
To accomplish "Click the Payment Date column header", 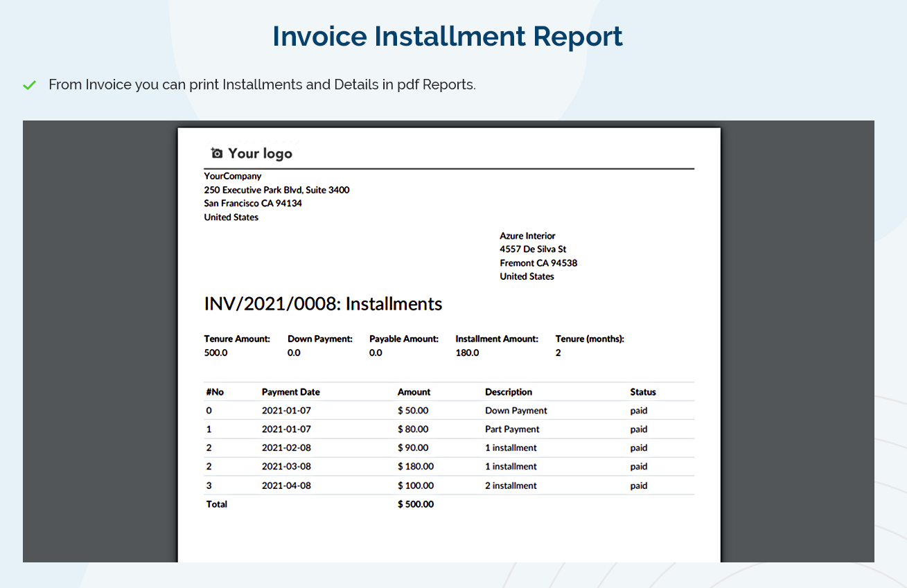I will pyautogui.click(x=291, y=392).
